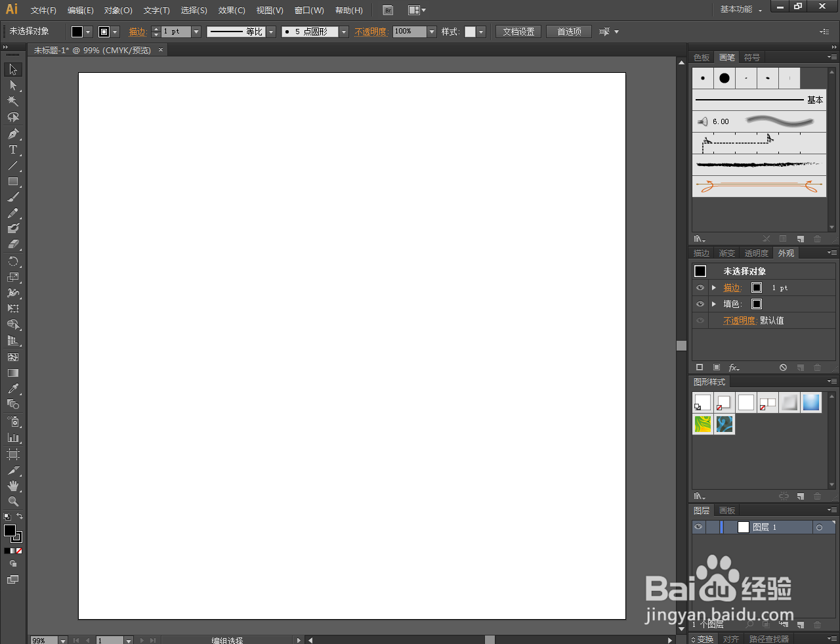Select the Blob Brush tool

point(13,228)
